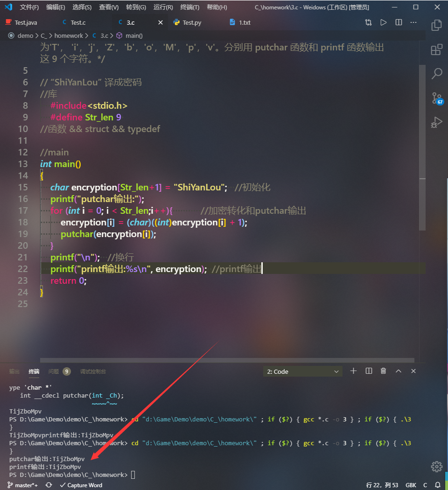
Task: Open the terminal selector dropdown '2: Code'
Action: pyautogui.click(x=302, y=371)
